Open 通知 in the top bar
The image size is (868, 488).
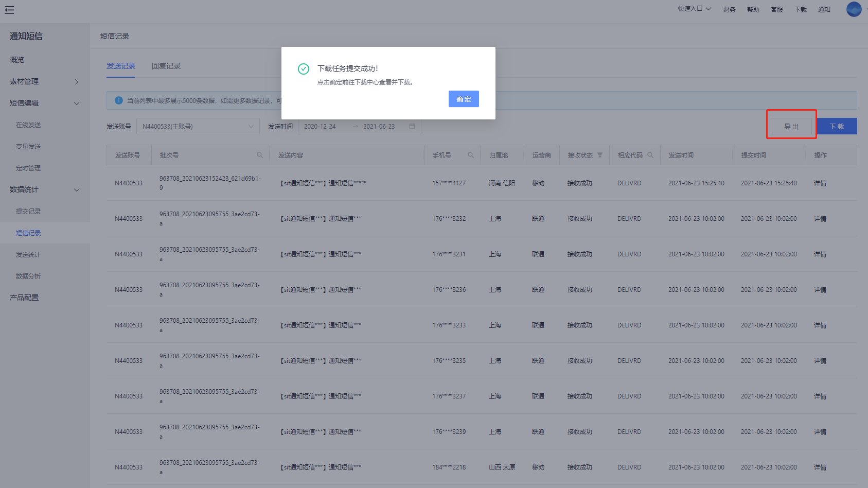pos(824,9)
